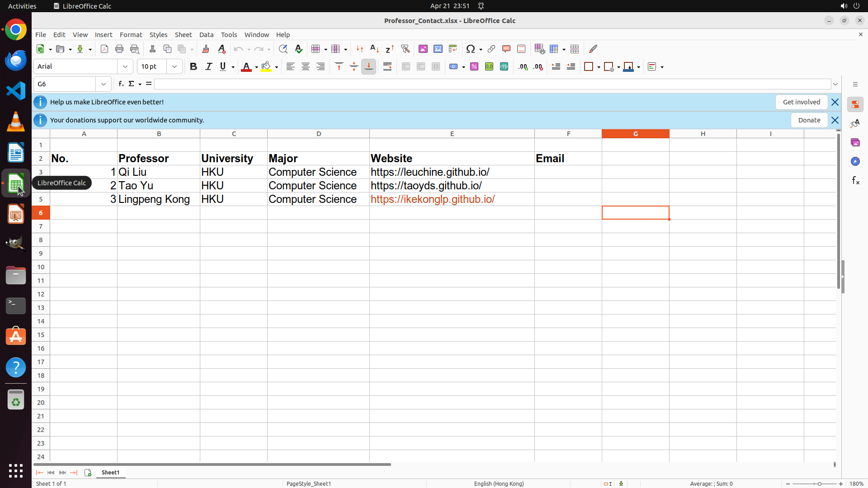
Task: Open the Function Wizard icon
Action: click(121, 84)
